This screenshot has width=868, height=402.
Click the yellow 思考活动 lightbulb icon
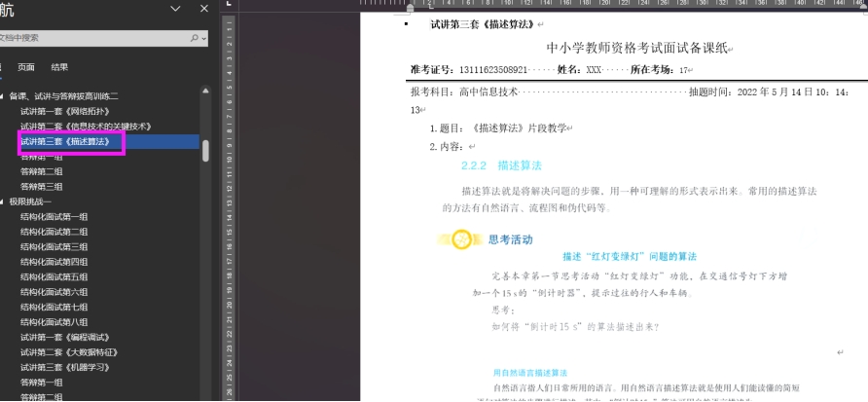[x=463, y=239]
